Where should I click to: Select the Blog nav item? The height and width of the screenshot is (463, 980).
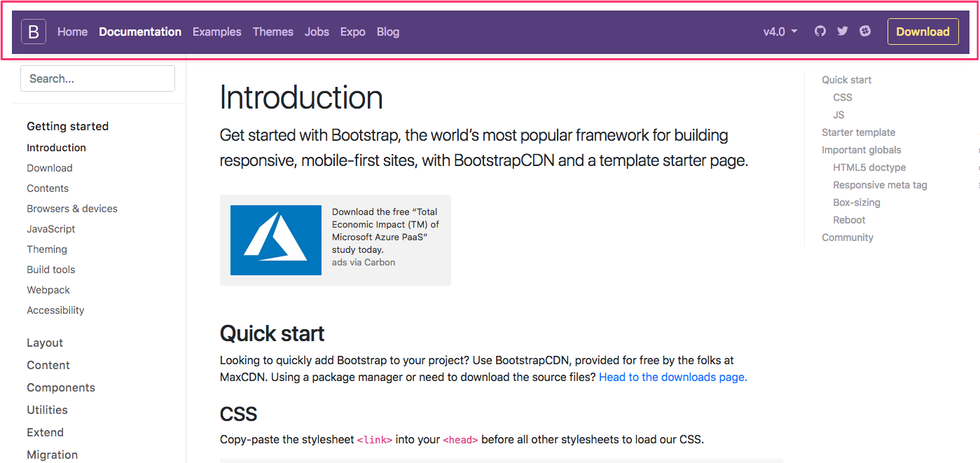click(x=388, y=32)
